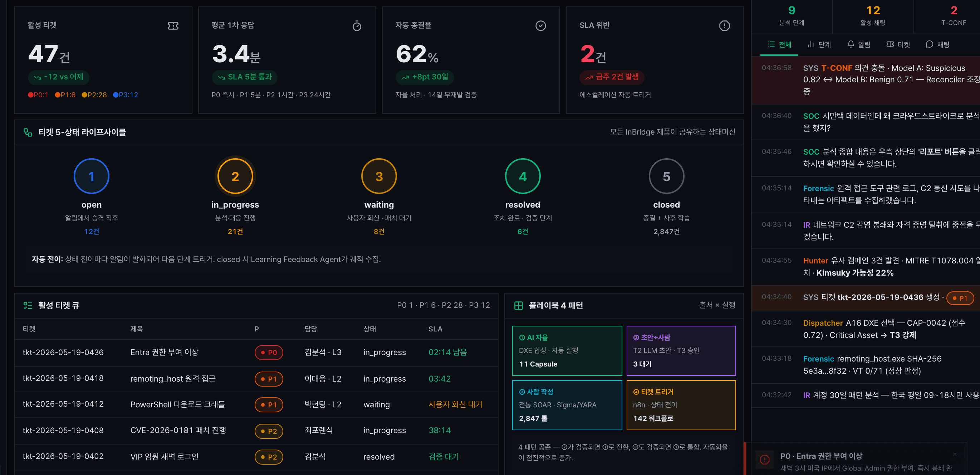Click the 2,847건 closed count

(667, 231)
